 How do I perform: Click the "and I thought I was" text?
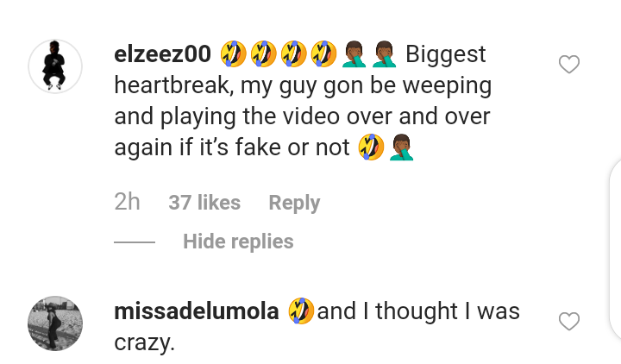(418, 311)
